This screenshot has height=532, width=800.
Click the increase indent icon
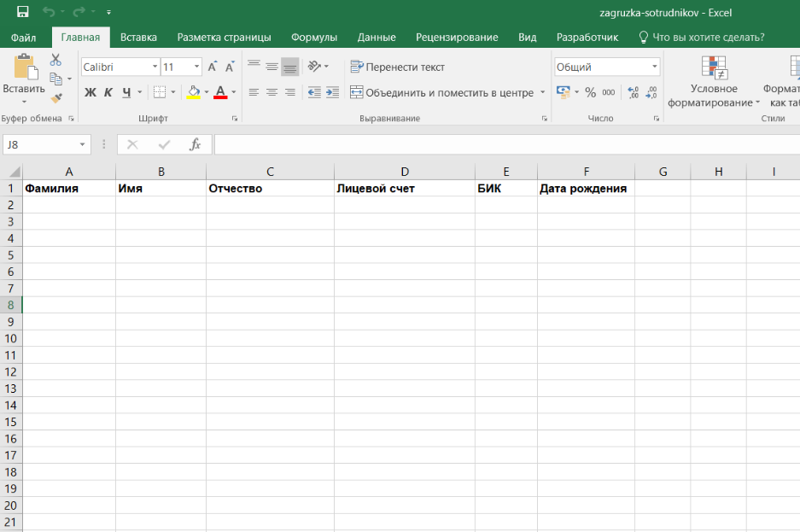[x=332, y=92]
